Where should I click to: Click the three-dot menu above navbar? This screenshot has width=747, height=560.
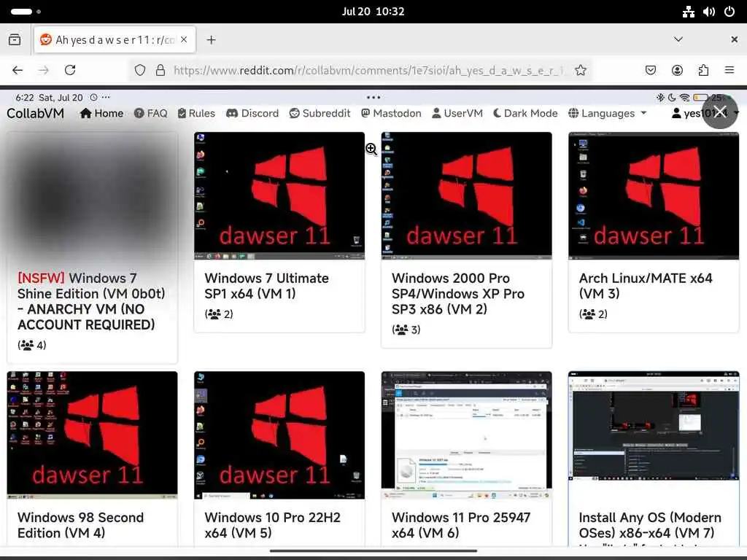point(373,97)
